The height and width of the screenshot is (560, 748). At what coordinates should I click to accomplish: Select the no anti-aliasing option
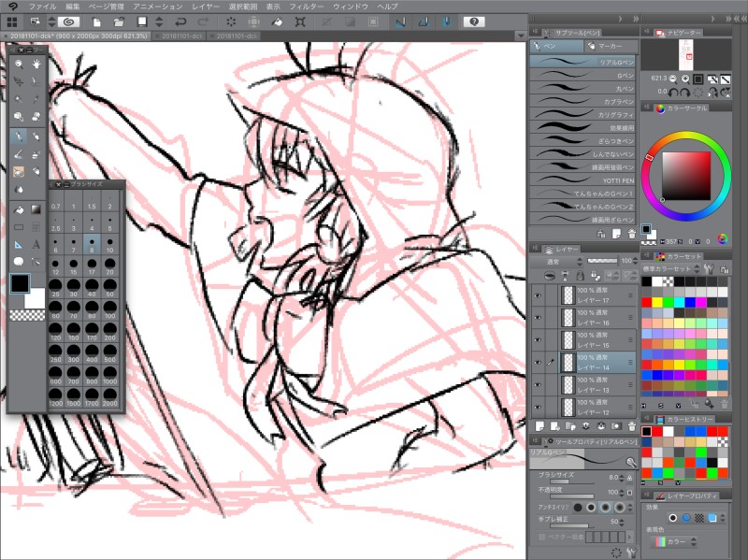577,508
